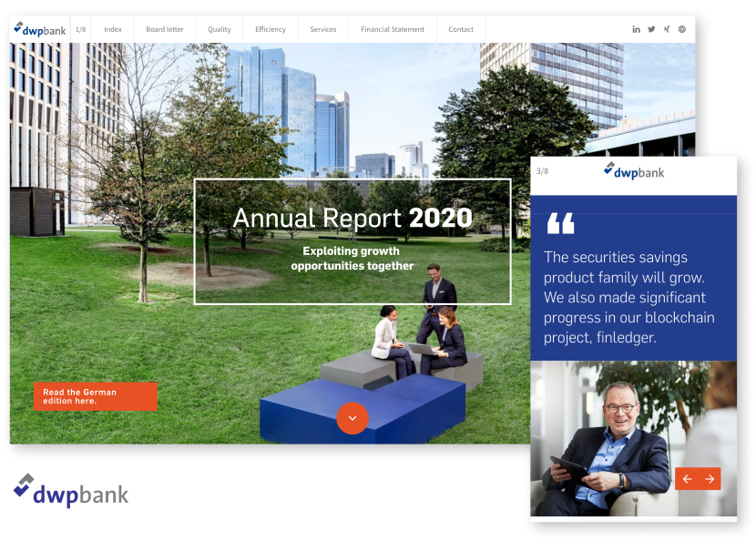This screenshot has height=541, width=756.
Task: Click Read the German edition here button
Action: [96, 396]
